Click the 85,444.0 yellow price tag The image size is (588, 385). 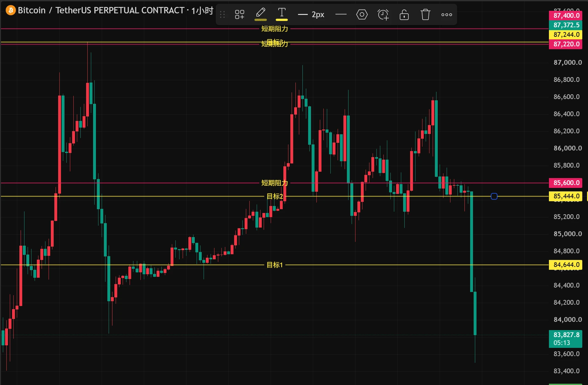click(565, 196)
